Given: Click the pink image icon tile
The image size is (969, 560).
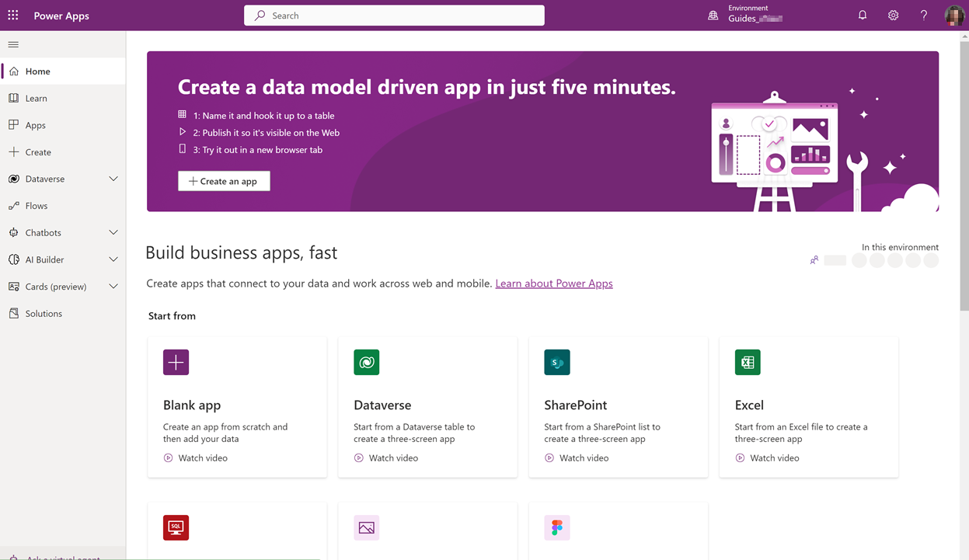Looking at the screenshot, I should (366, 527).
